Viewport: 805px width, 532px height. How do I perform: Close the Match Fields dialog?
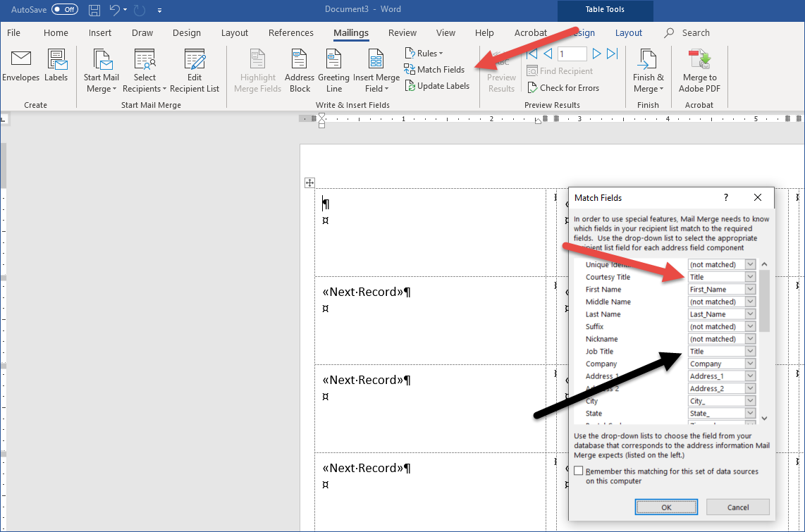coord(758,197)
